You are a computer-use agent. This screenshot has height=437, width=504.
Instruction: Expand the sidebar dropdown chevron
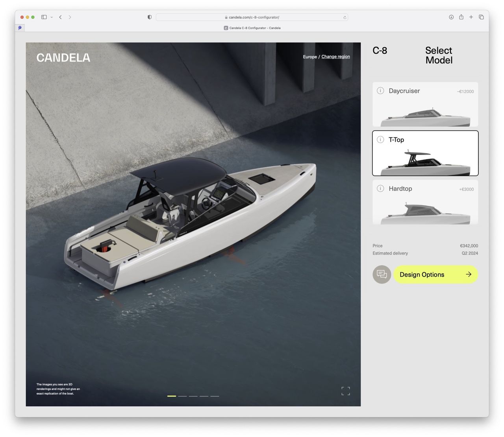52,17
